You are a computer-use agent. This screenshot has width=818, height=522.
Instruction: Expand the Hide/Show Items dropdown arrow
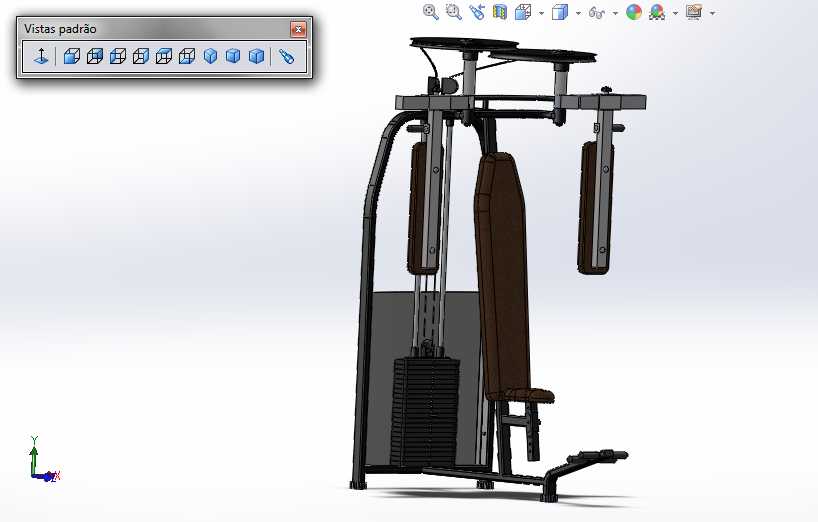(x=615, y=13)
